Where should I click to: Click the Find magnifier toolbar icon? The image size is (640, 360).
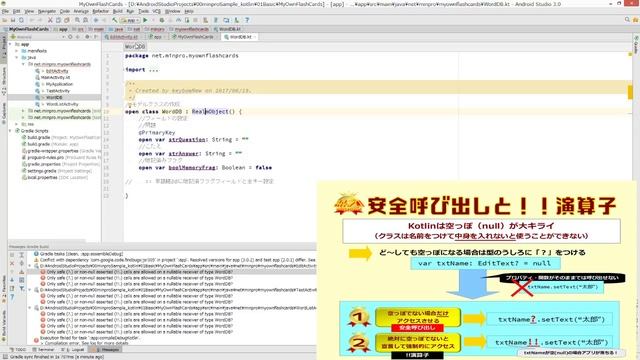point(77,20)
